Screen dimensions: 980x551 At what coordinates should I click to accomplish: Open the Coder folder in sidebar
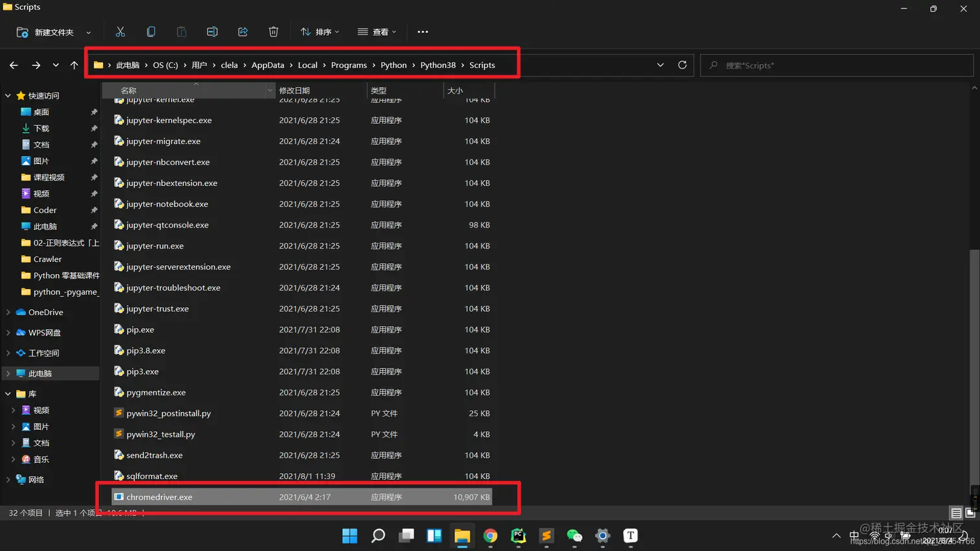(45, 210)
